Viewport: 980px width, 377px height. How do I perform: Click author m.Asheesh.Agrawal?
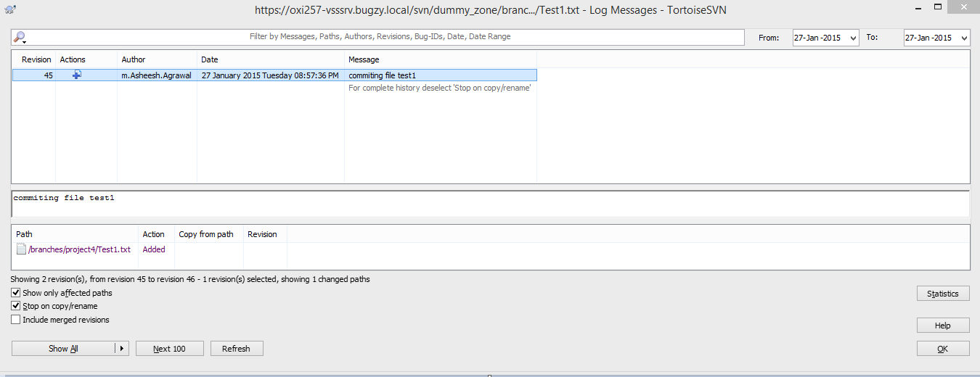tap(157, 75)
